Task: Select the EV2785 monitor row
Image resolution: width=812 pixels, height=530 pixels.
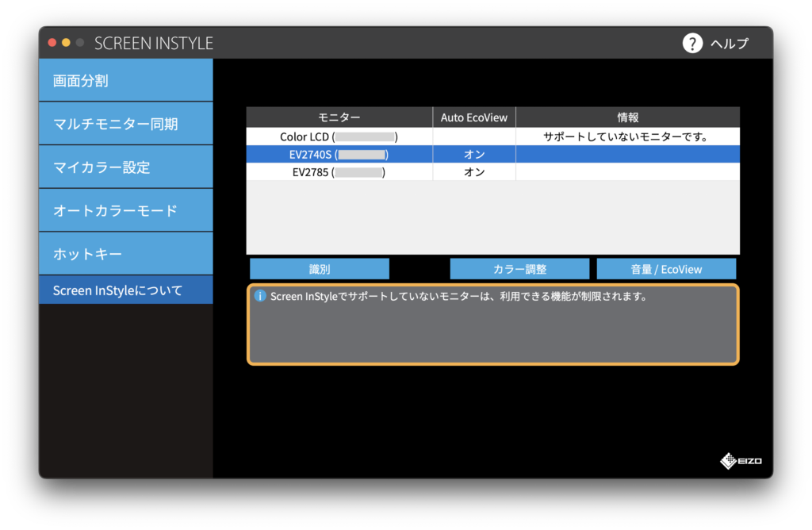Action: pos(339,171)
